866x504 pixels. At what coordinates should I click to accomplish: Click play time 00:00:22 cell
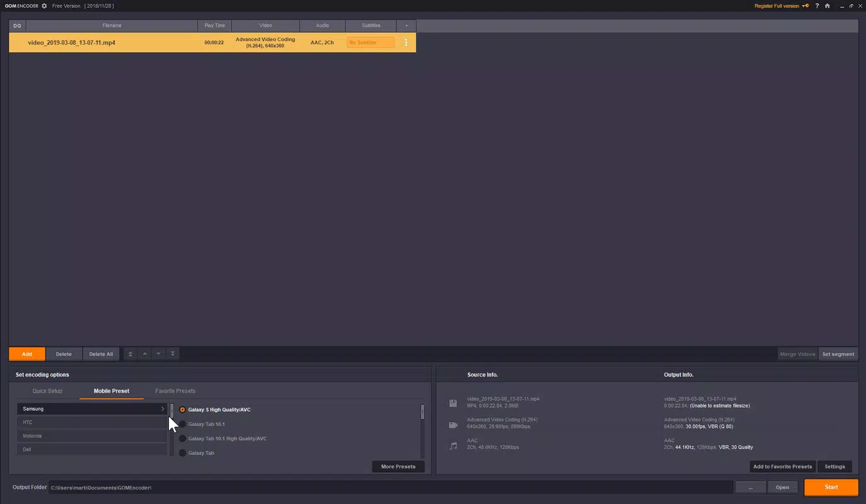214,43
